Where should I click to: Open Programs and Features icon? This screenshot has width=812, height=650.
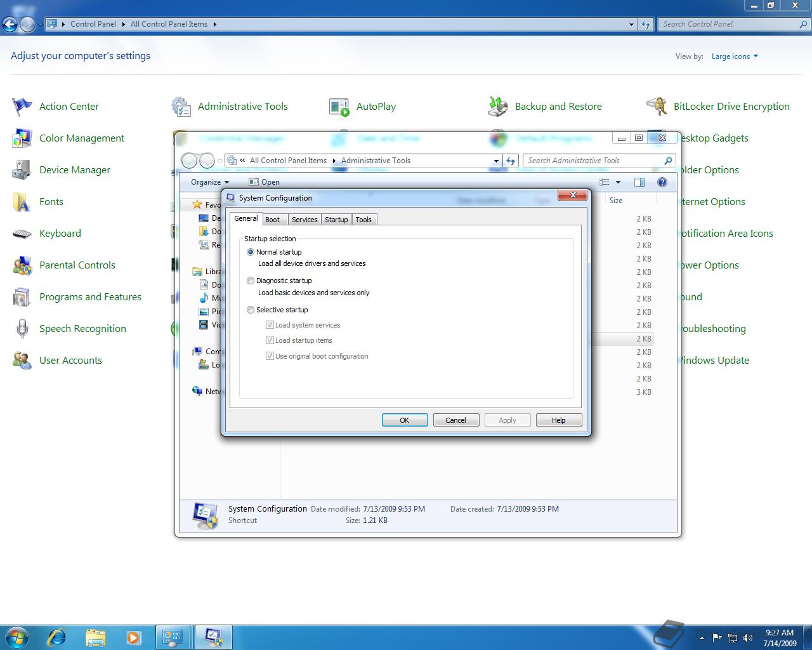(22, 297)
